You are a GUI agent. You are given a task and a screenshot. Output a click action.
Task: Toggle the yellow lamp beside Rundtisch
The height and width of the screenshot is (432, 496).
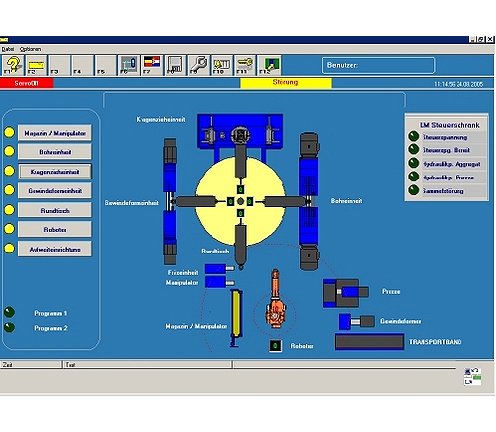pyautogui.click(x=9, y=210)
